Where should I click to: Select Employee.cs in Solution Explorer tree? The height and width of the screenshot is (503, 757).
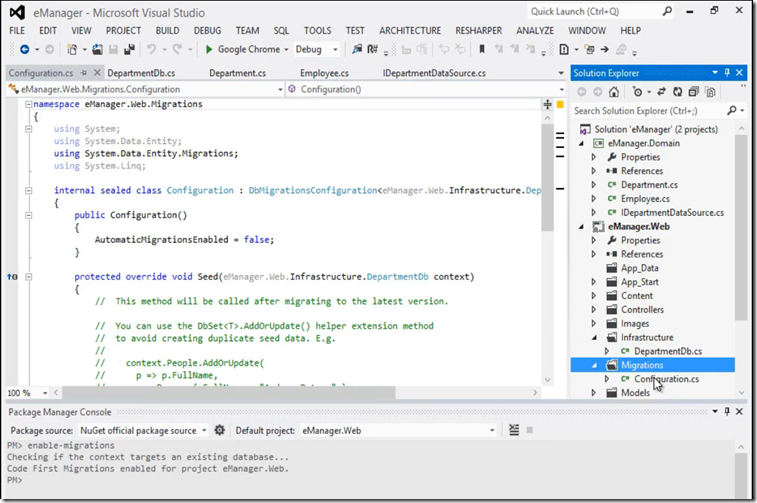645,198
